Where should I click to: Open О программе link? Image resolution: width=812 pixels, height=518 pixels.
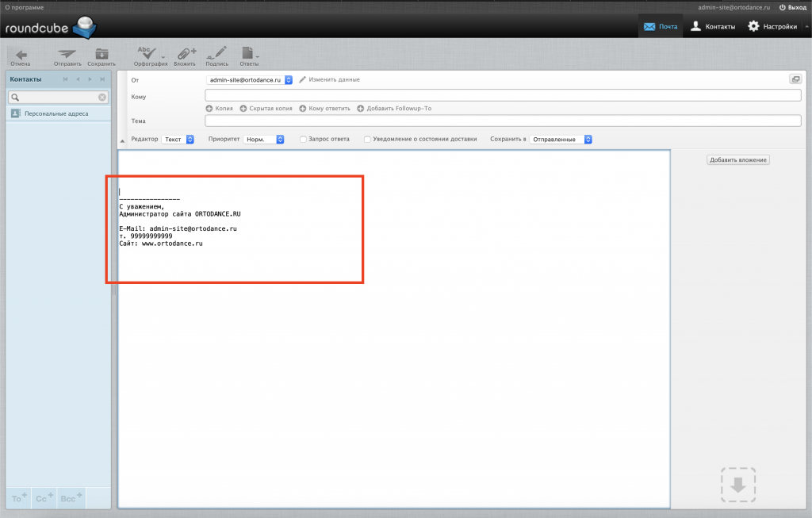(x=25, y=7)
